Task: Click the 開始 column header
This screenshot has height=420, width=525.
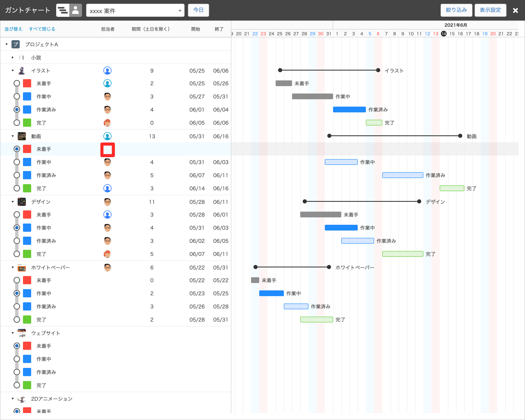Action: point(195,29)
